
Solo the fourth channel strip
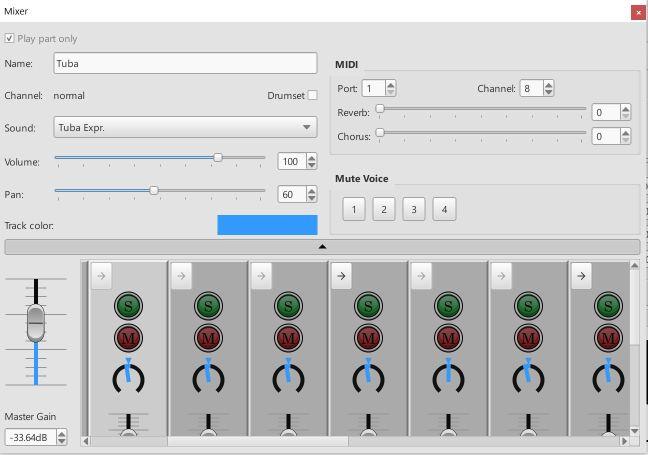[x=368, y=306]
